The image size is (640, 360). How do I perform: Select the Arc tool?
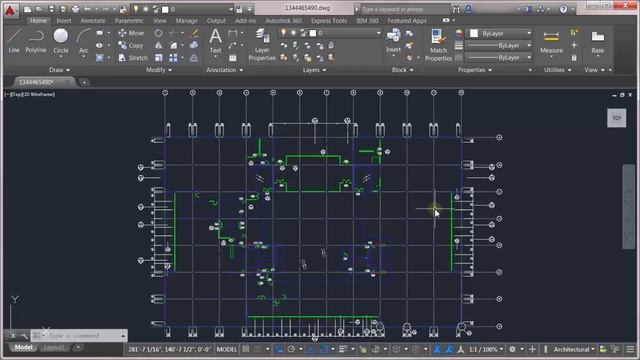[83, 41]
